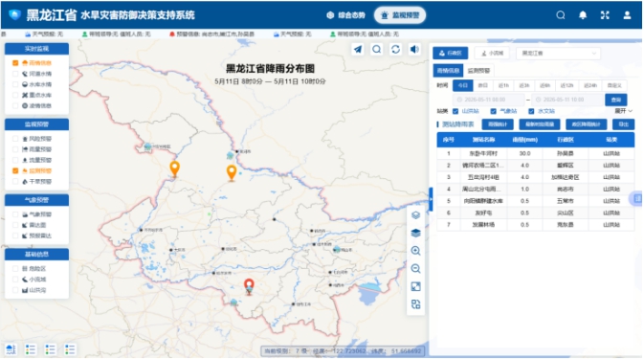
Task: Collapse right panel using the side arrow handle
Action: pos(431,199)
